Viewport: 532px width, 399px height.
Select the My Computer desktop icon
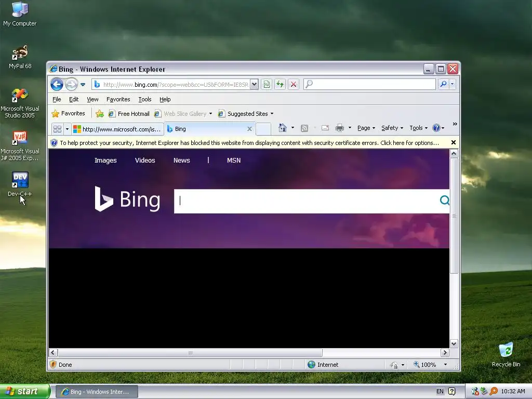[20, 14]
